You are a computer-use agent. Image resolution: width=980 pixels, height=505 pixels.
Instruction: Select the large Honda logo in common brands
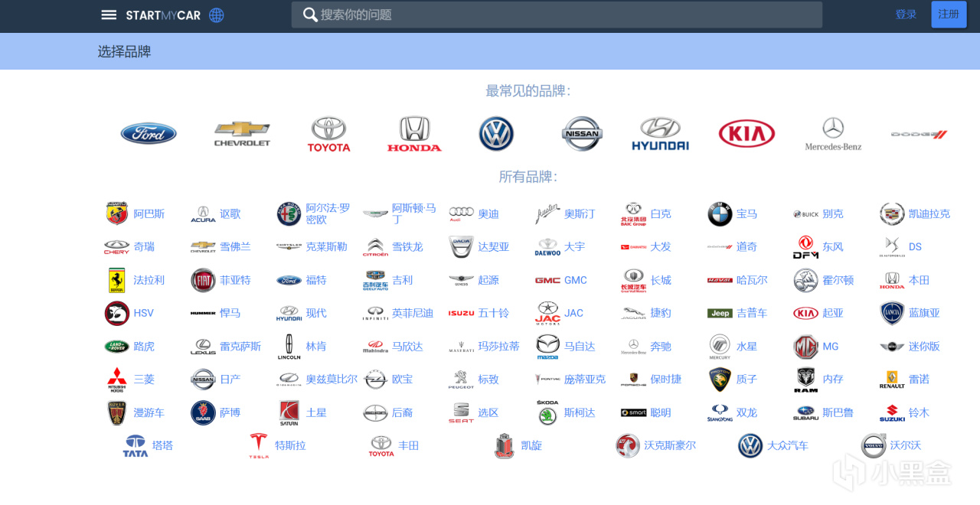pos(414,134)
